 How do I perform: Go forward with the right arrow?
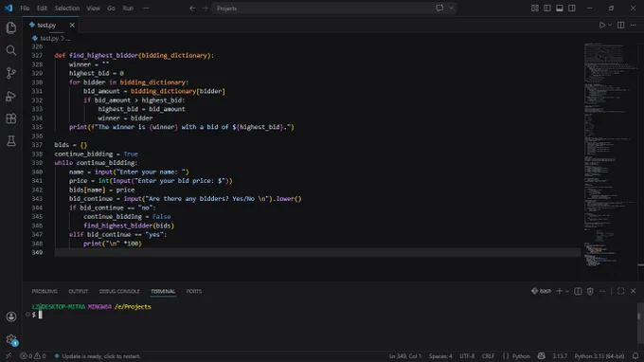(205, 8)
